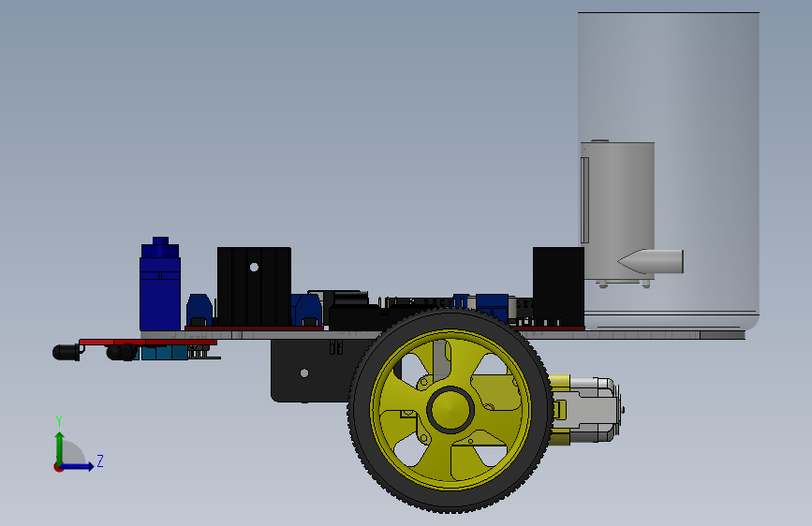812x526 pixels.
Task: Click the green Y axis of the triad
Action: (60, 447)
